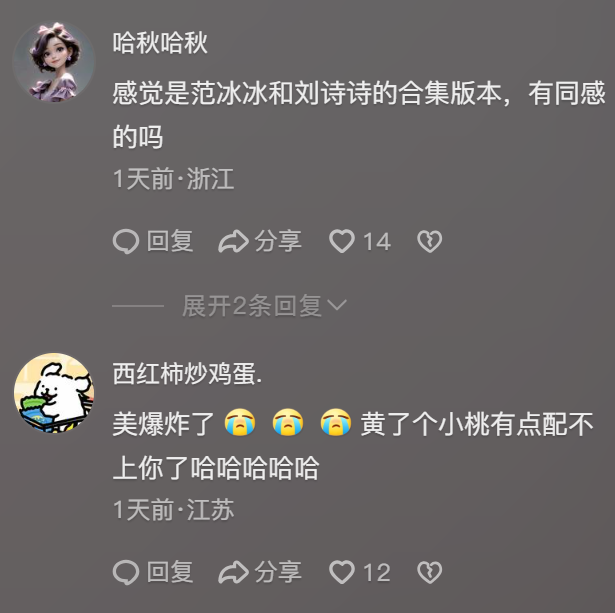Image resolution: width=615 pixels, height=613 pixels.
Task: Click the reply bubble icon under 西红柿炒鸡蛋.'s comment
Action: (126, 572)
